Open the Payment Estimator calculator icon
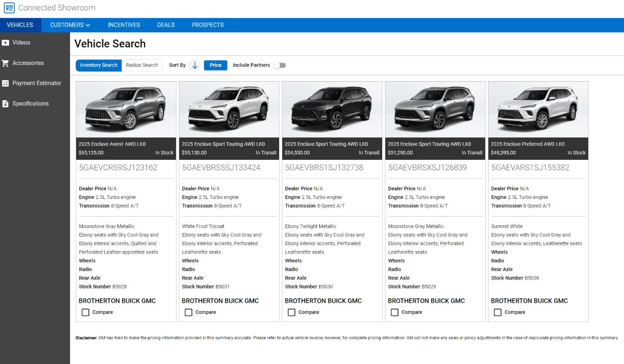The image size is (624, 364). [6, 83]
